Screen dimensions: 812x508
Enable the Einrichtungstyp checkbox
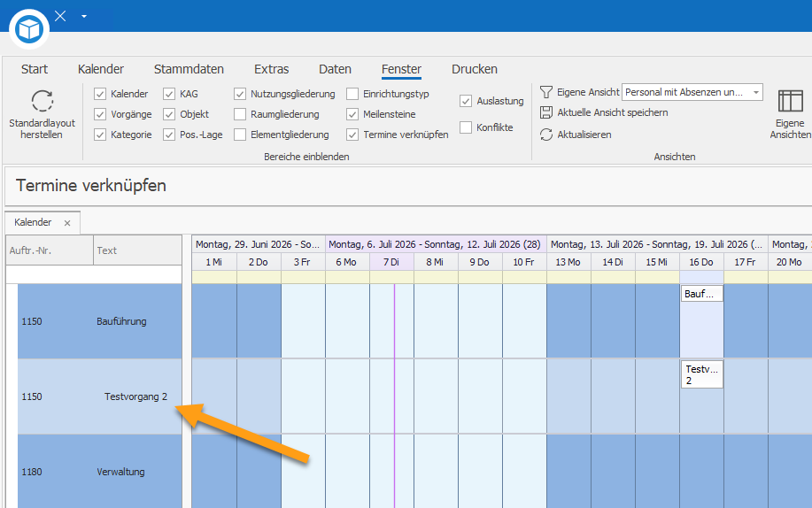click(x=352, y=94)
